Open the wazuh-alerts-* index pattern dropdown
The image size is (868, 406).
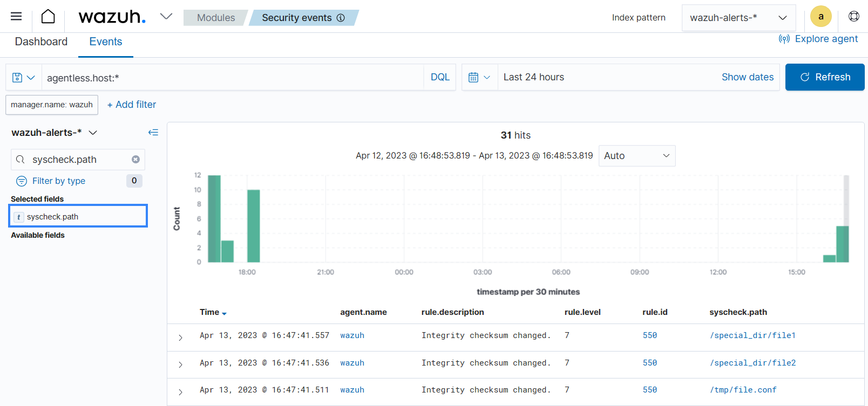tap(738, 18)
